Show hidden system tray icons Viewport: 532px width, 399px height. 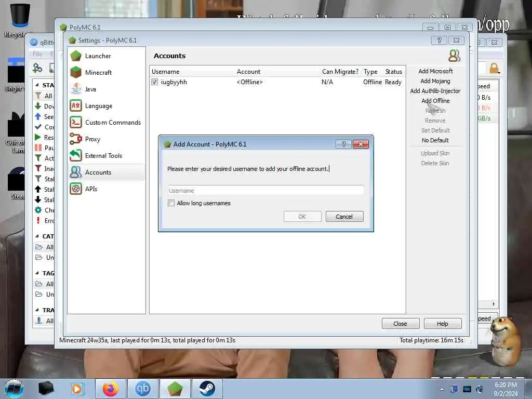pos(442,389)
